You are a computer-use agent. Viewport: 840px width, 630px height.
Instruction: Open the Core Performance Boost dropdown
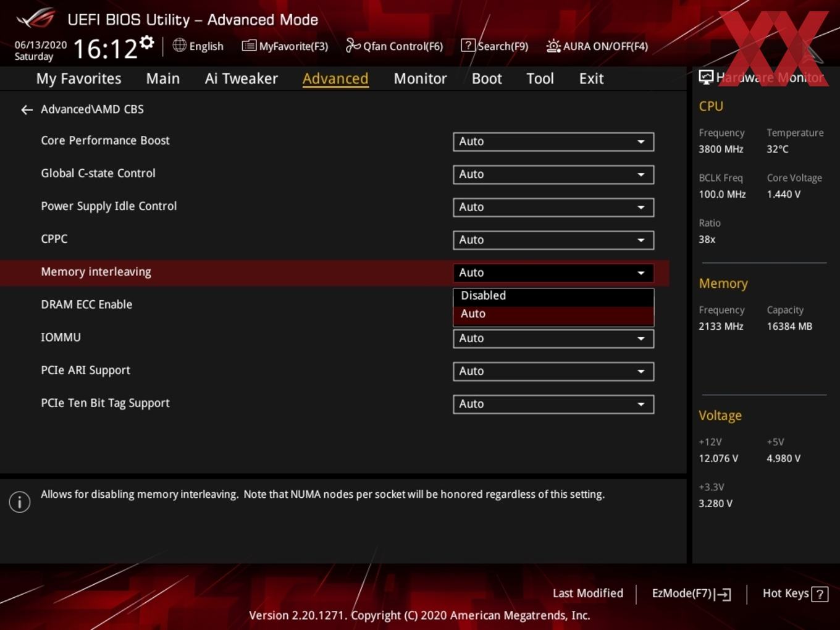point(553,141)
